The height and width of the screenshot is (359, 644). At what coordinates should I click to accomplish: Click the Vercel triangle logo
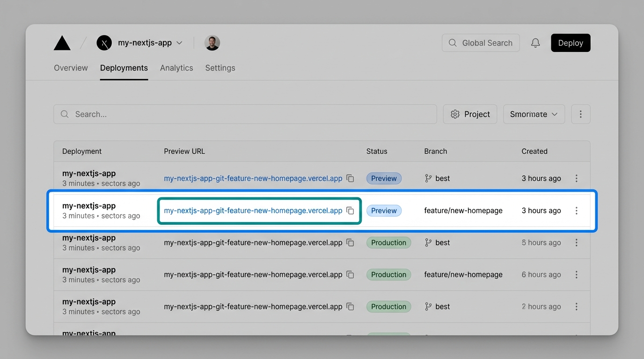click(x=62, y=43)
